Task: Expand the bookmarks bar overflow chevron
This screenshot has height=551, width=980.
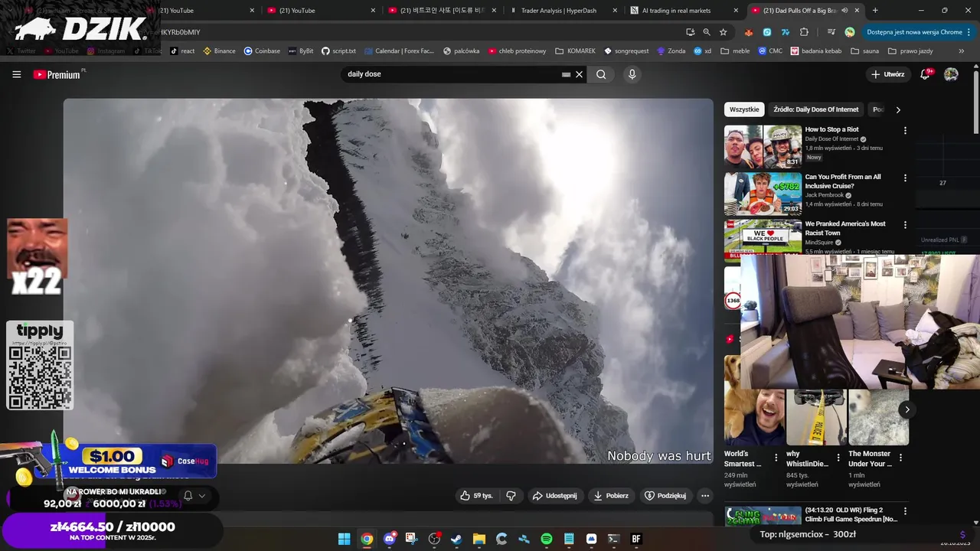Action: [962, 51]
